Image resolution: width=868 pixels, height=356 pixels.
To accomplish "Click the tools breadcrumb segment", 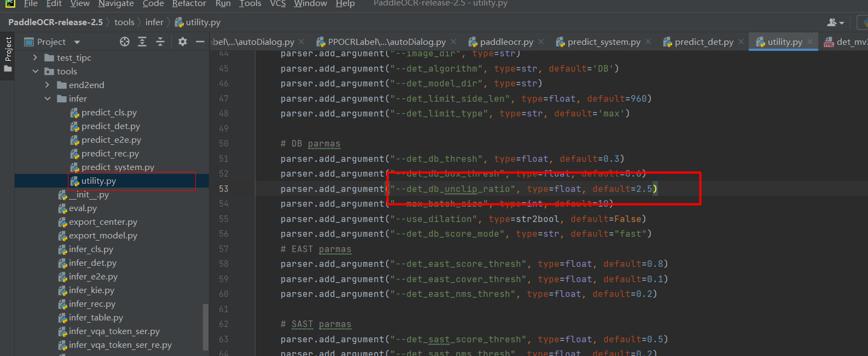I will coord(124,22).
